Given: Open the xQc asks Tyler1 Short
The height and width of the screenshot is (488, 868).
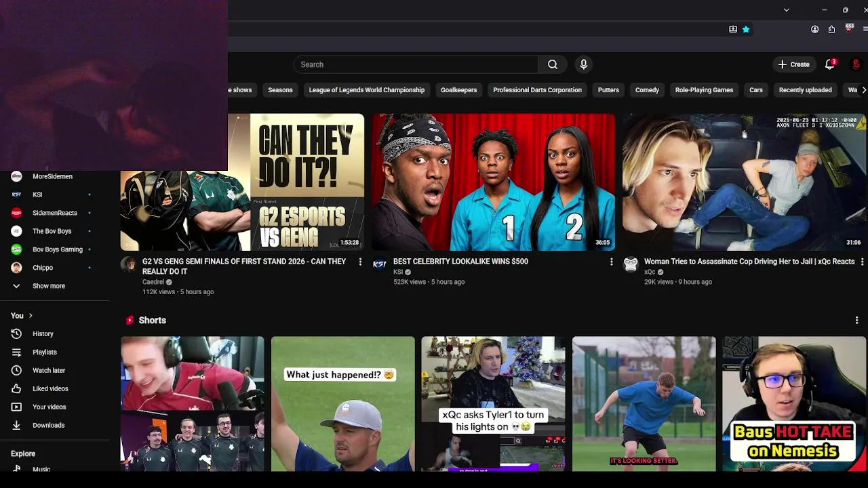Looking at the screenshot, I should pyautogui.click(x=493, y=404).
